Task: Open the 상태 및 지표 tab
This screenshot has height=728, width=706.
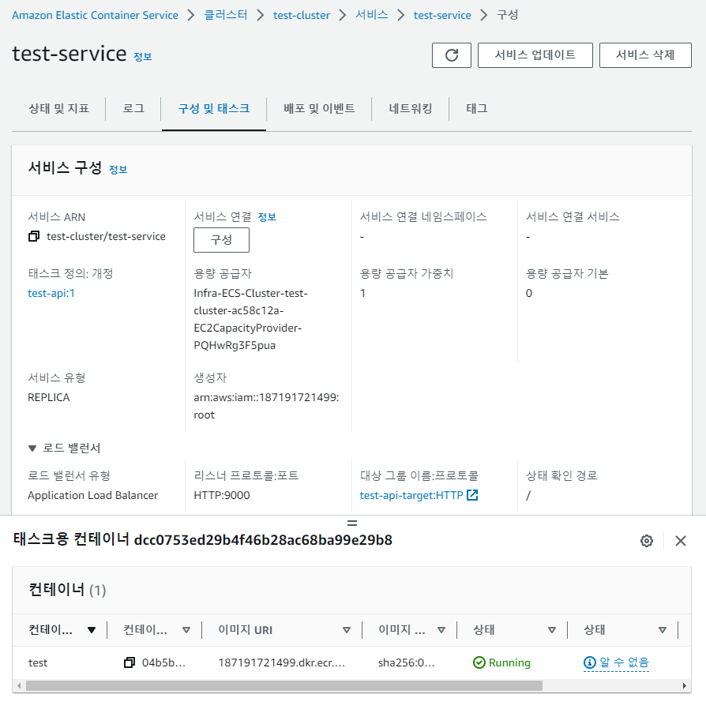Action: tap(59, 109)
